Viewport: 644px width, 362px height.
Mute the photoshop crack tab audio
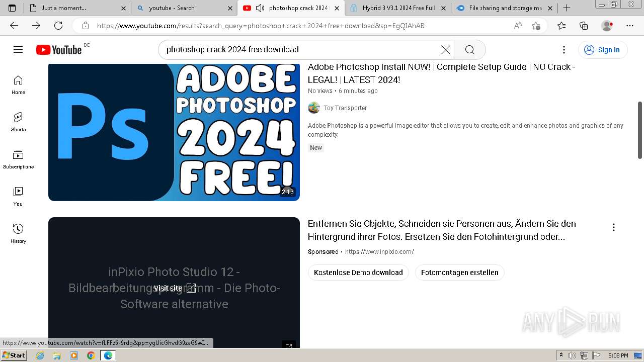(x=260, y=8)
